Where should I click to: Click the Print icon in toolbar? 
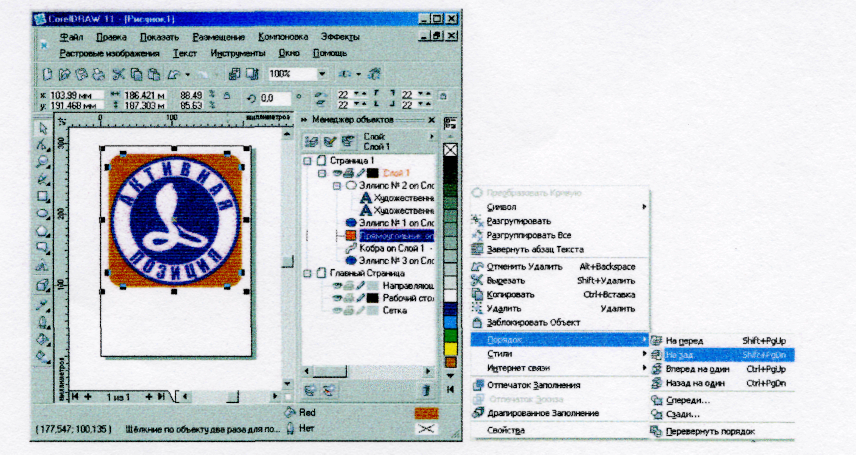99,74
